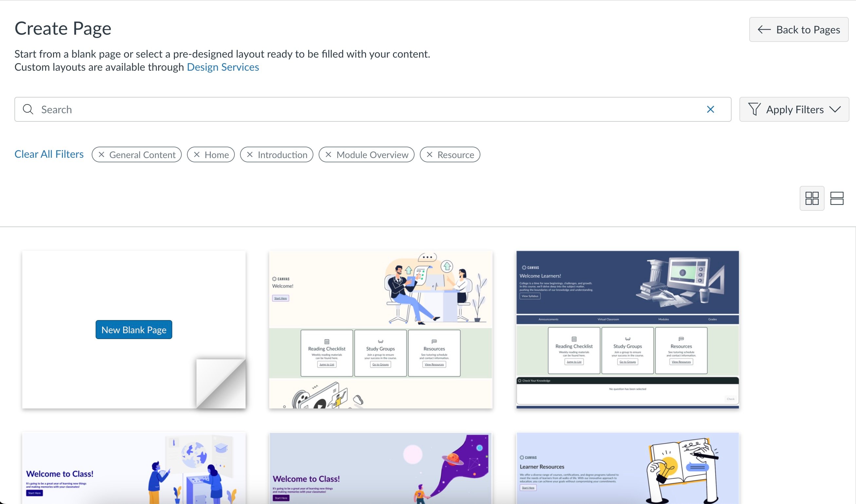
Task: Click the New Blank Page button
Action: tap(134, 330)
